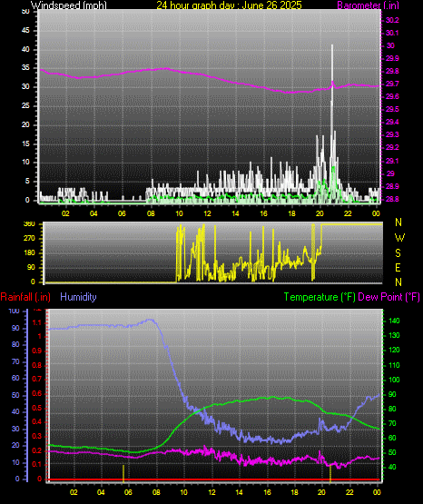Click the "180" wind direction axis value
Image resolution: width=423 pixels, height=504 pixels.
coord(29,252)
